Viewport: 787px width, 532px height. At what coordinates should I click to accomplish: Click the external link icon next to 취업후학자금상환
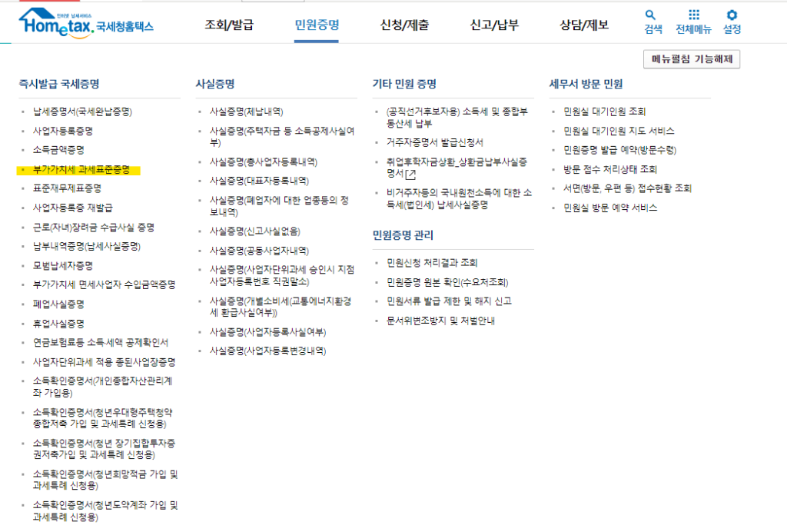click(410, 175)
